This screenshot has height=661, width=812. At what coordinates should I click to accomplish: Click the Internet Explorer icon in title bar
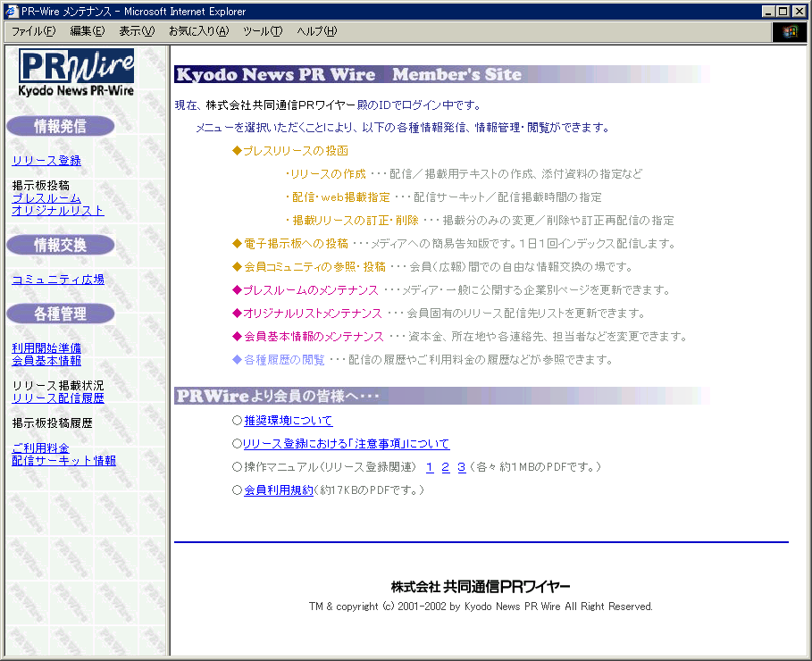tap(12, 11)
